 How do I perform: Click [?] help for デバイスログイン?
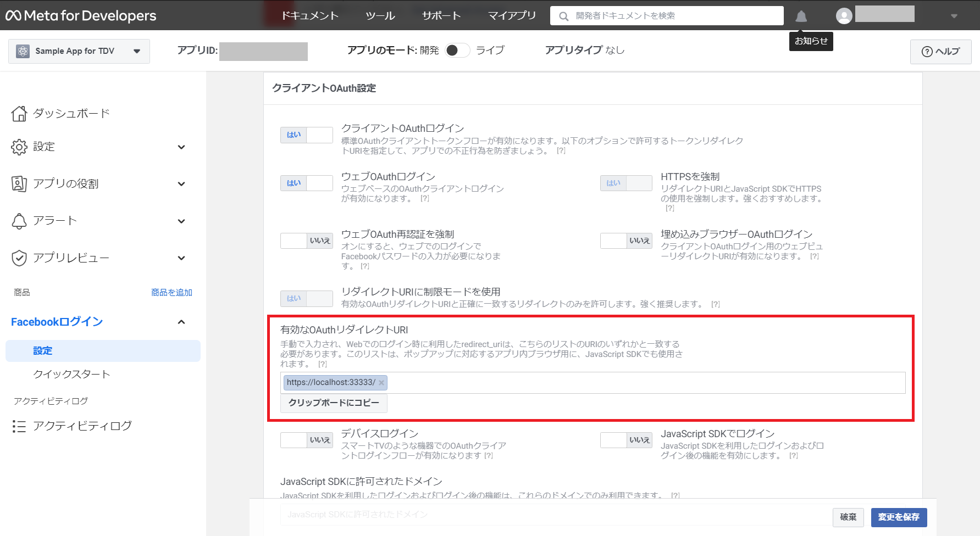pos(488,455)
